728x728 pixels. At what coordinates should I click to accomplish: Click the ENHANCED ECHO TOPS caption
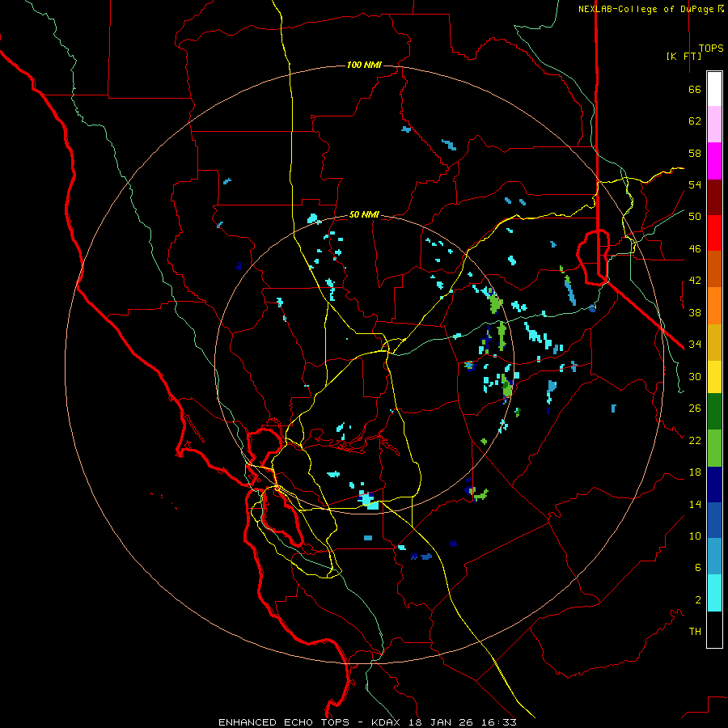coord(284,722)
